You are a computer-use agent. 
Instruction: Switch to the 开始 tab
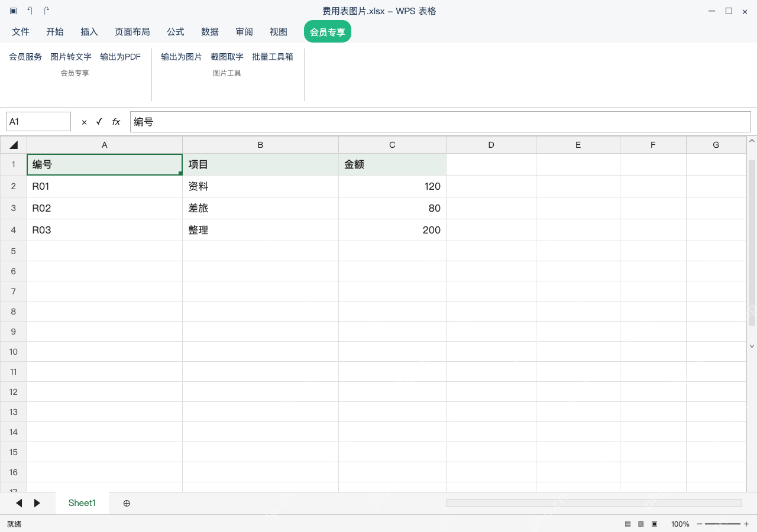[x=55, y=32]
